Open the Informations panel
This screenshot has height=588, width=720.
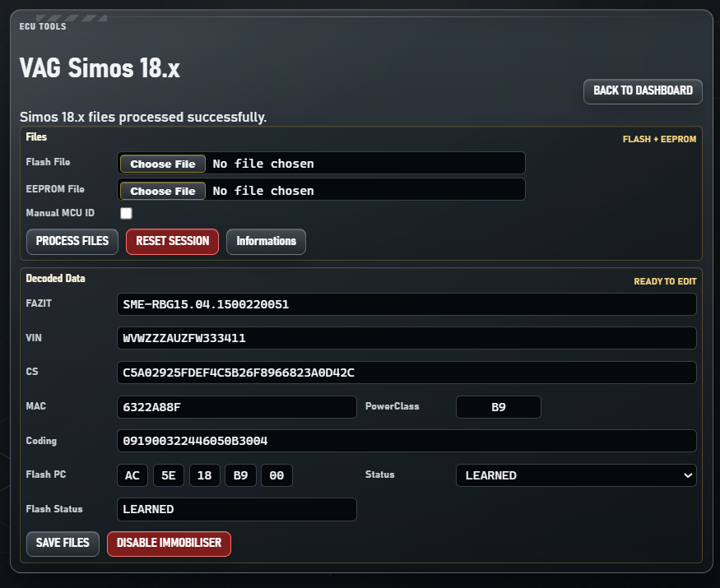click(266, 242)
